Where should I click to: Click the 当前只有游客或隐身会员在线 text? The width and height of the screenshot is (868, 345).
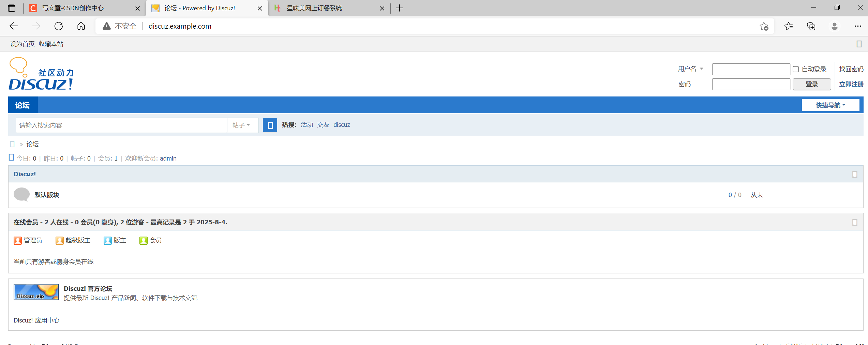tap(54, 262)
